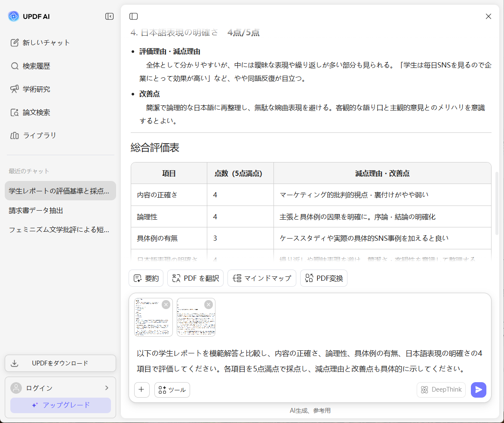Click the user avatar icon

16,388
